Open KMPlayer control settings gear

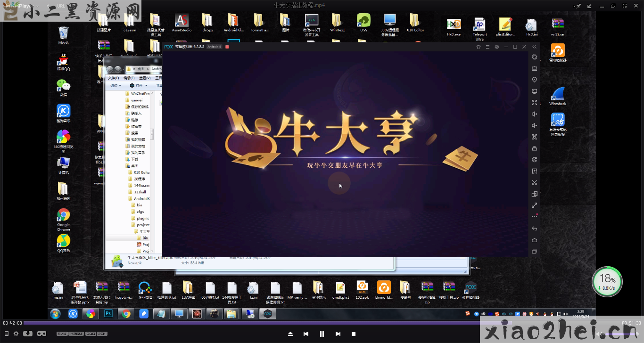16,334
